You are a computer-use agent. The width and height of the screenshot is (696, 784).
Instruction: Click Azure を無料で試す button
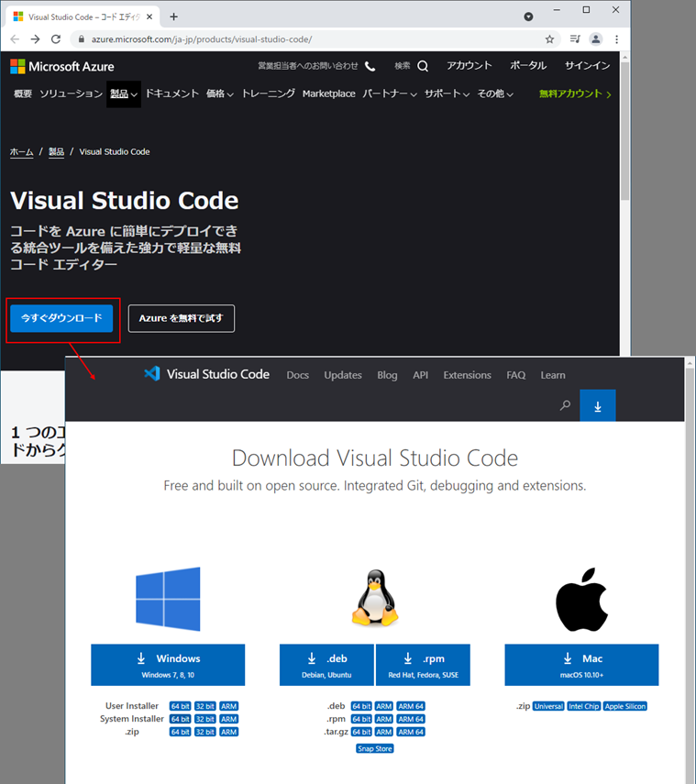182,318
